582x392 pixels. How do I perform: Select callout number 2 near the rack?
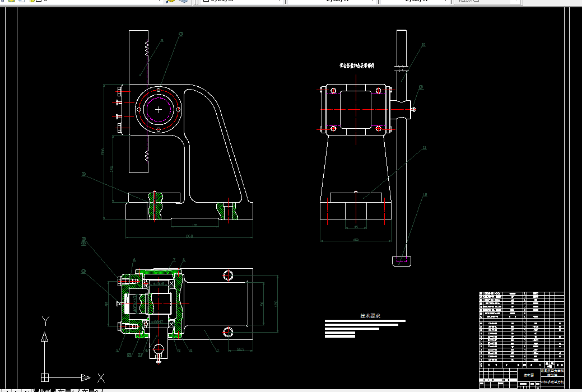click(162, 41)
